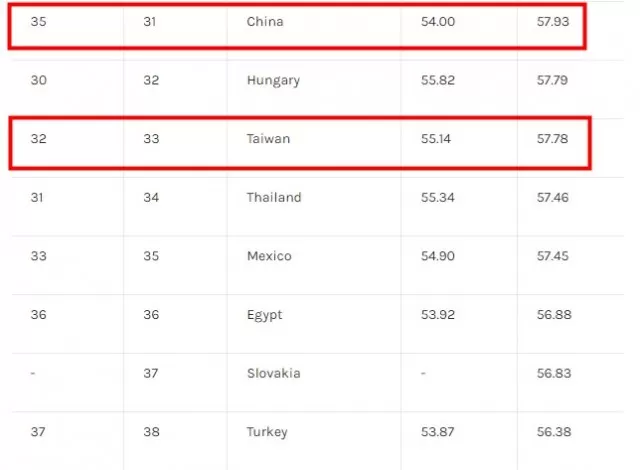Viewport: 640px width, 470px height.
Task: Click Mexico's score 57.45
Action: 552,256
